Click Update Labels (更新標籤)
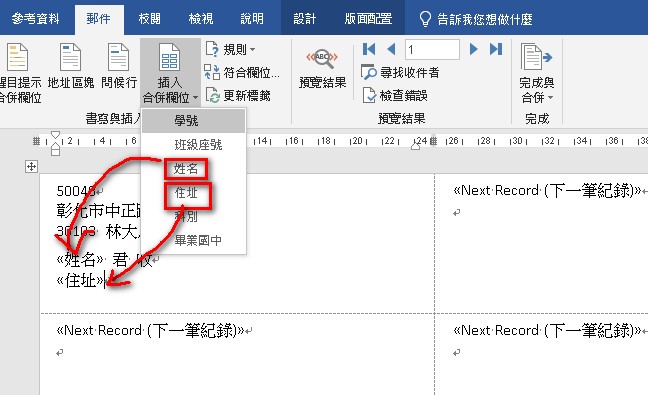 pos(238,96)
